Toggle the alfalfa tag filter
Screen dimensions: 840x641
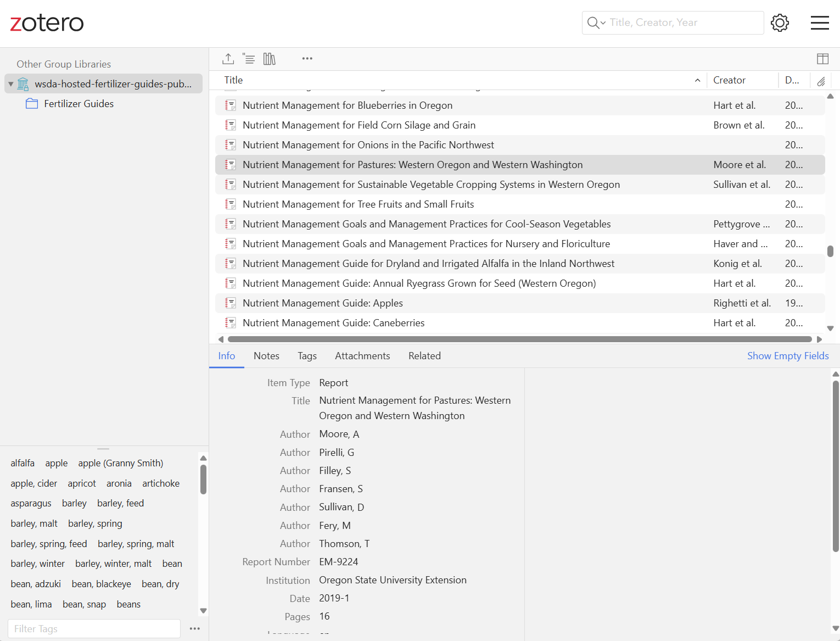23,463
